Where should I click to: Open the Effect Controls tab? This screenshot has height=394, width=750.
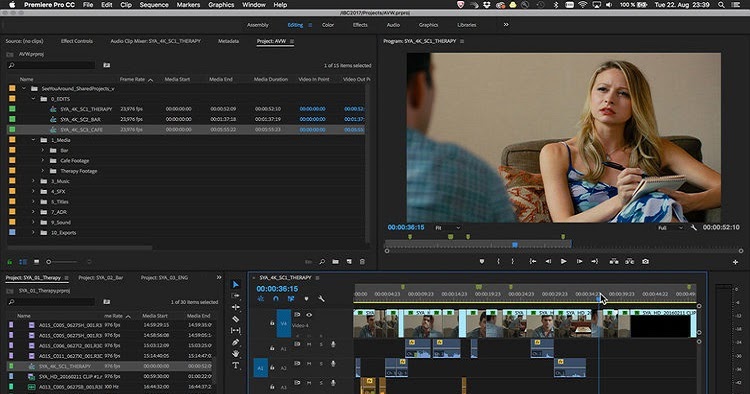click(x=77, y=41)
